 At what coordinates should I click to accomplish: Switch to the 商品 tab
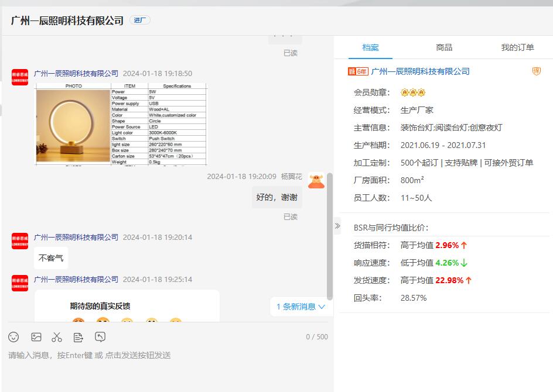coord(444,47)
